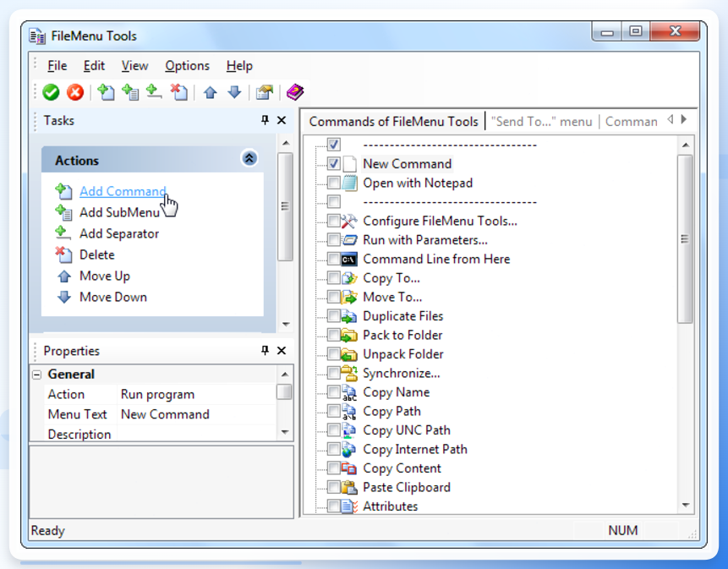Viewport: 728px width, 569px height.
Task: Click the Add Separator toolbar icon
Action: click(154, 92)
